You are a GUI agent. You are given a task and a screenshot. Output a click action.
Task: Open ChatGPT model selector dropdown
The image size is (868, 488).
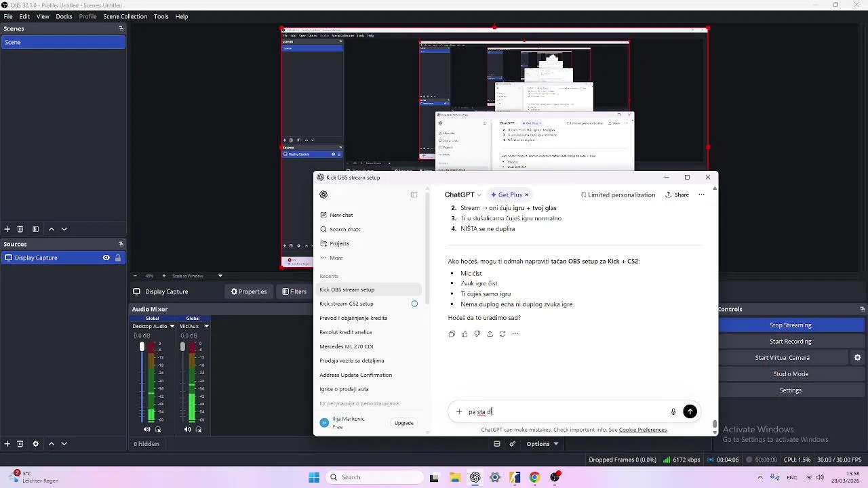[463, 195]
